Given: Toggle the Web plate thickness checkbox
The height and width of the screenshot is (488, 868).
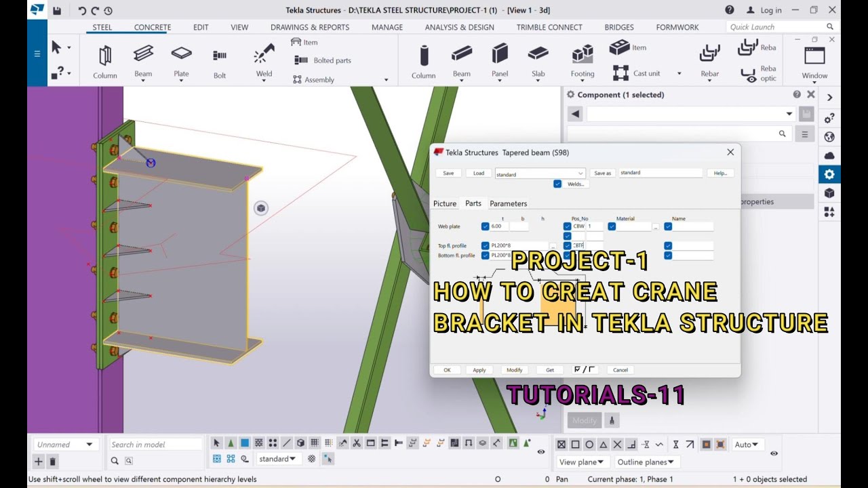Looking at the screenshot, I should point(485,226).
